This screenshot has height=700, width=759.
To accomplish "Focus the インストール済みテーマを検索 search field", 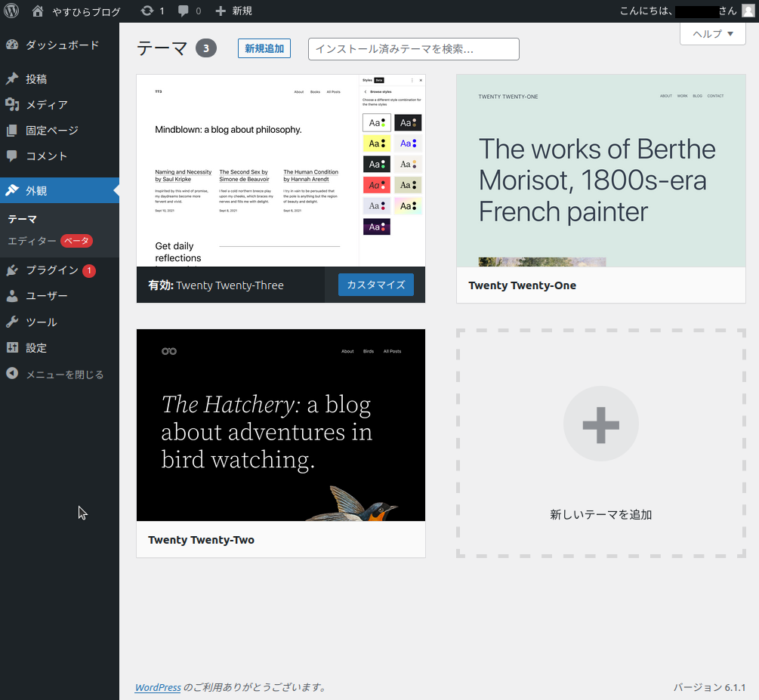I will tap(414, 49).
